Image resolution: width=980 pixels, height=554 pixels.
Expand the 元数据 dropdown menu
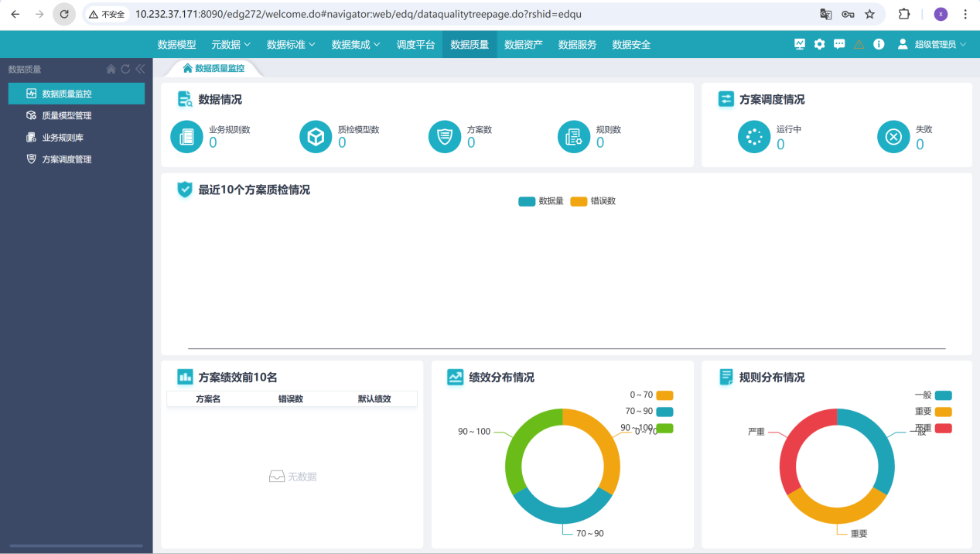(230, 45)
